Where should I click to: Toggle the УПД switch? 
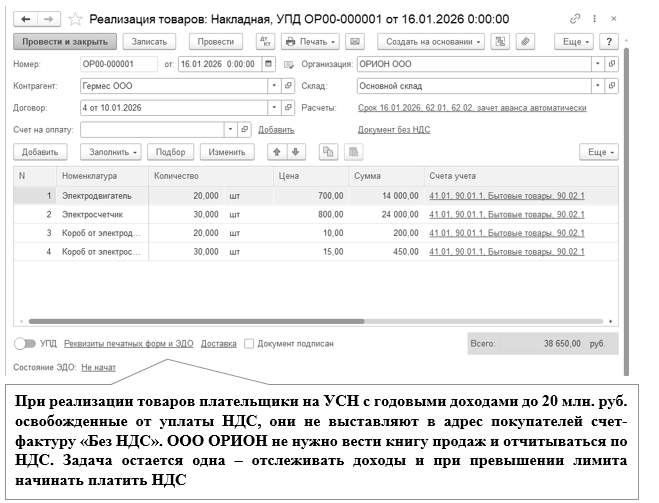click(x=25, y=344)
